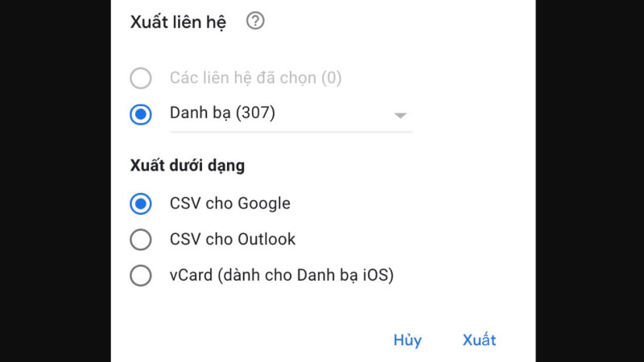Click the vCard (dành cho Danh bạ iOS) label
This screenshot has height=362, width=644.
click(282, 275)
